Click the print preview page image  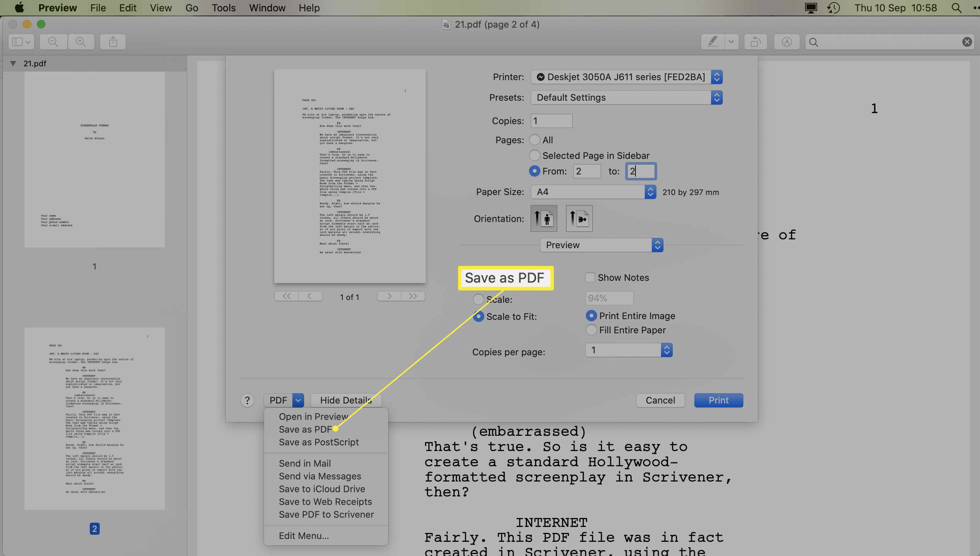tap(350, 176)
